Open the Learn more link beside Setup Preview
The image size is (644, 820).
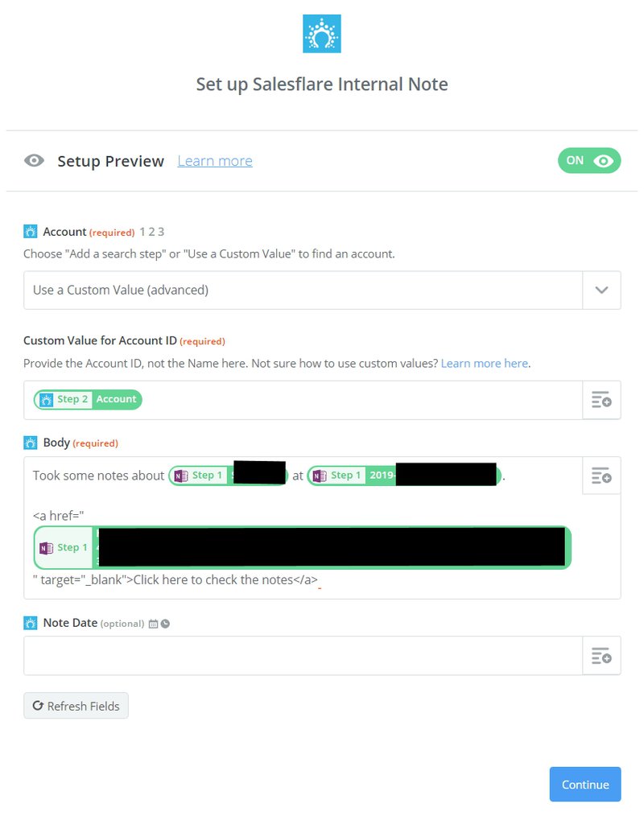click(x=215, y=161)
